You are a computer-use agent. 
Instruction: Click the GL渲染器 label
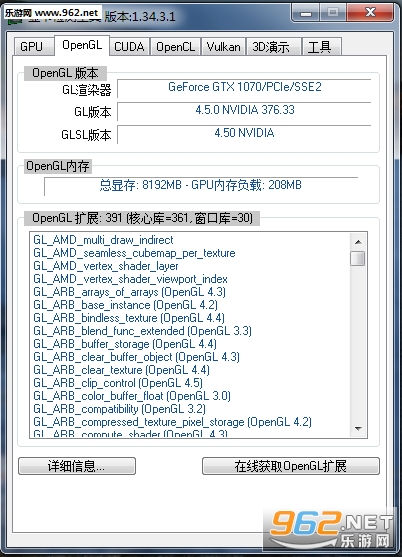click(x=87, y=90)
